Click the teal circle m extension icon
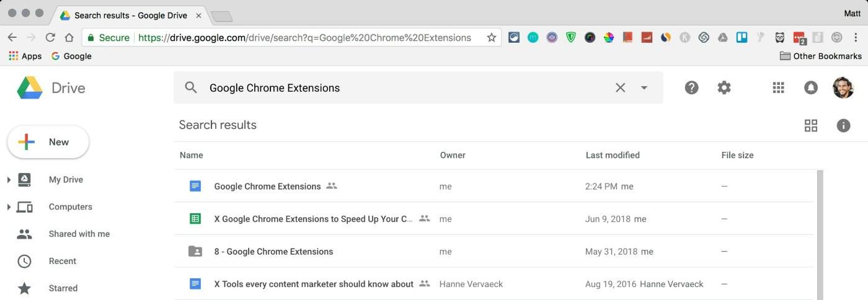This screenshot has width=868, height=300. pyautogui.click(x=533, y=37)
